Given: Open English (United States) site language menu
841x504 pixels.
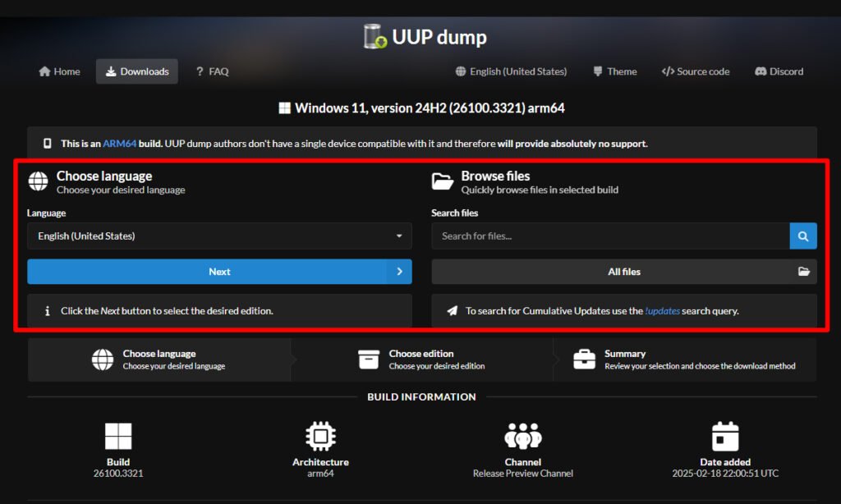Looking at the screenshot, I should tap(511, 71).
